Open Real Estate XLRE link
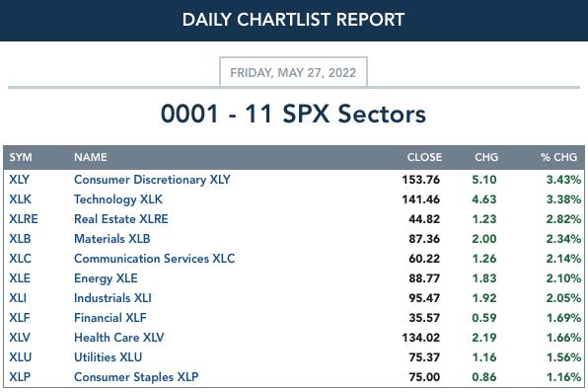The height and width of the screenshot is (392, 588). 121,219
